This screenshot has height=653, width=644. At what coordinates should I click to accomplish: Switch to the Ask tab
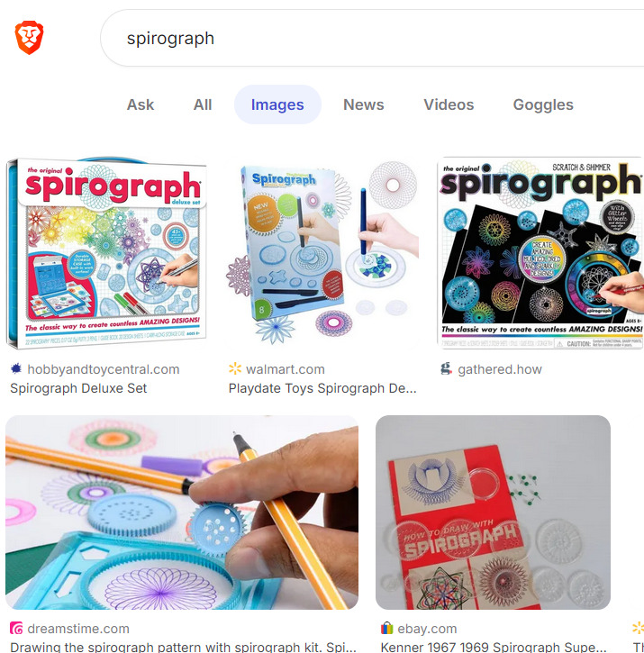(141, 104)
